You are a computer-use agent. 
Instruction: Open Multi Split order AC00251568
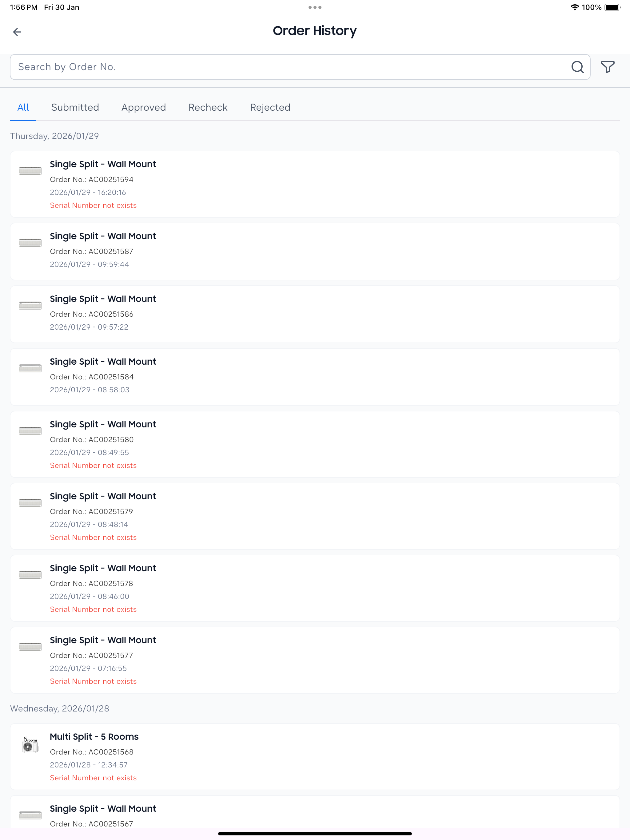pyautogui.click(x=315, y=756)
